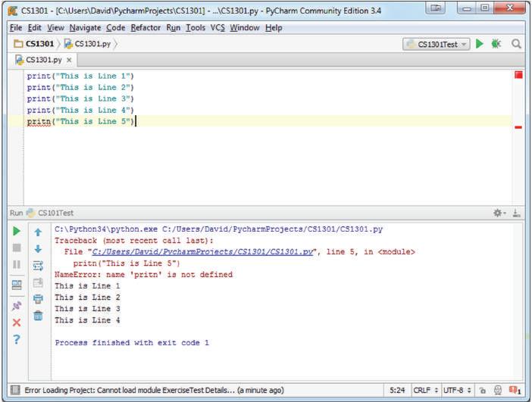This screenshot has width=532, height=402.
Task: Click the Pause output icon in Run panel
Action: click(x=16, y=264)
